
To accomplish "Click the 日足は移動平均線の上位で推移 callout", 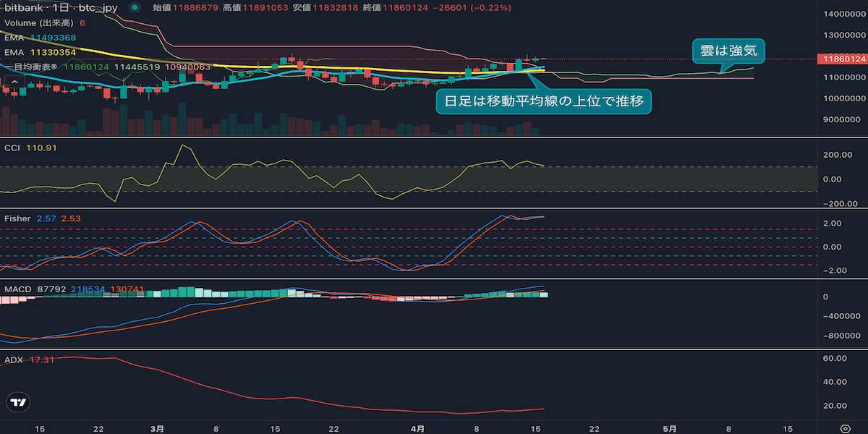I will coord(544,101).
